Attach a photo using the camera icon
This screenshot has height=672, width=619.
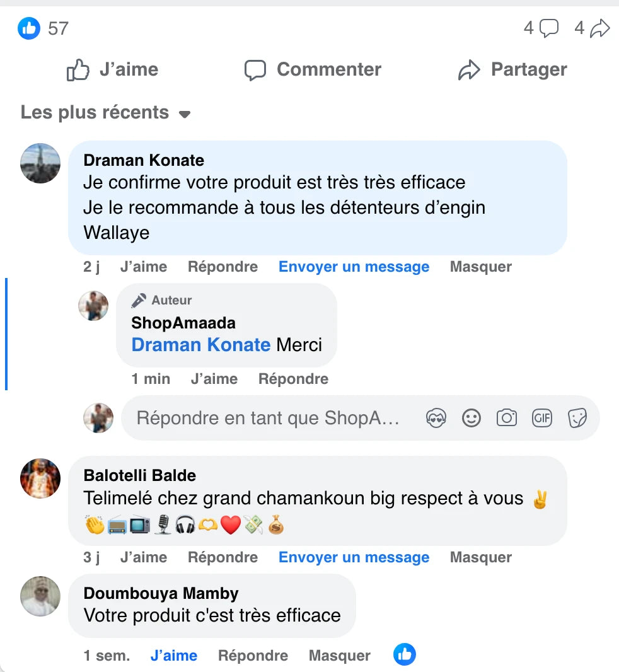pos(507,418)
